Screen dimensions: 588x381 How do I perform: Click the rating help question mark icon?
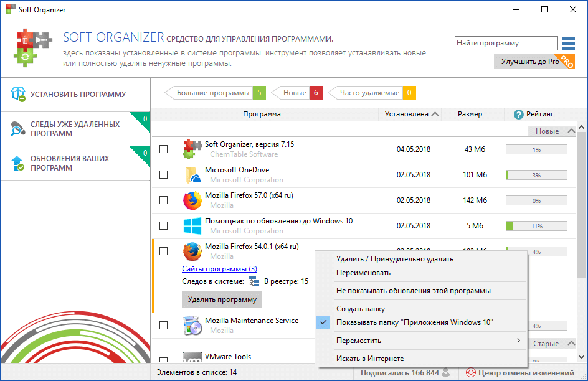pyautogui.click(x=519, y=115)
